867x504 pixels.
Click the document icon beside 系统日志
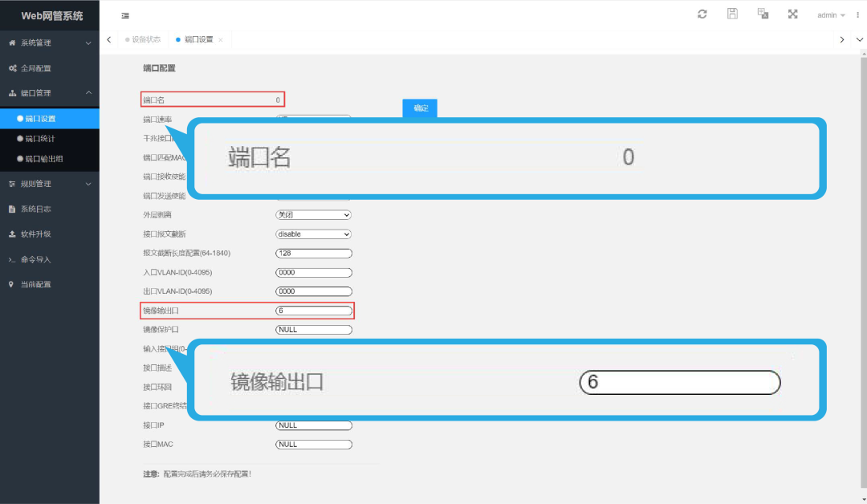tap(12, 209)
